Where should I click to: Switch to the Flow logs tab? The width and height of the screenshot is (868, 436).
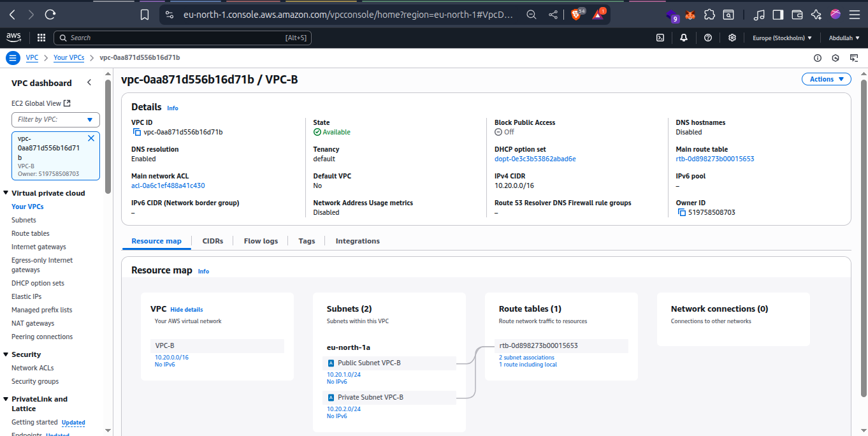261,241
